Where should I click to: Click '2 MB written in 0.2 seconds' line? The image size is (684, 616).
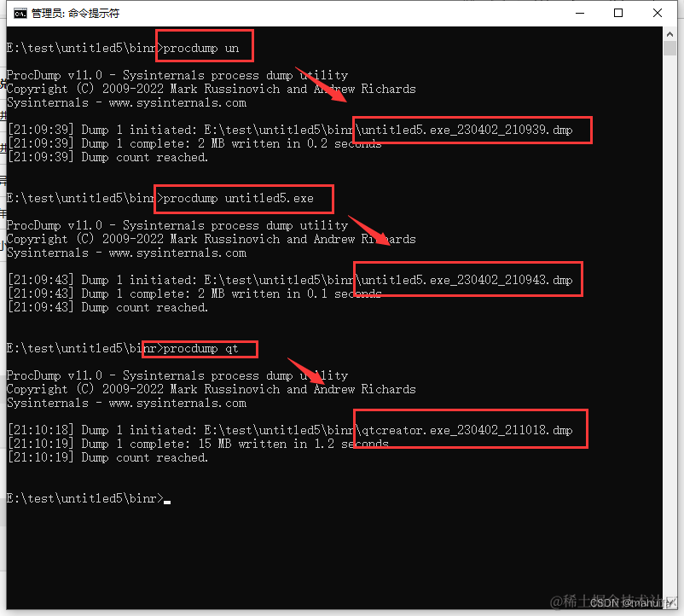pyautogui.click(x=290, y=144)
